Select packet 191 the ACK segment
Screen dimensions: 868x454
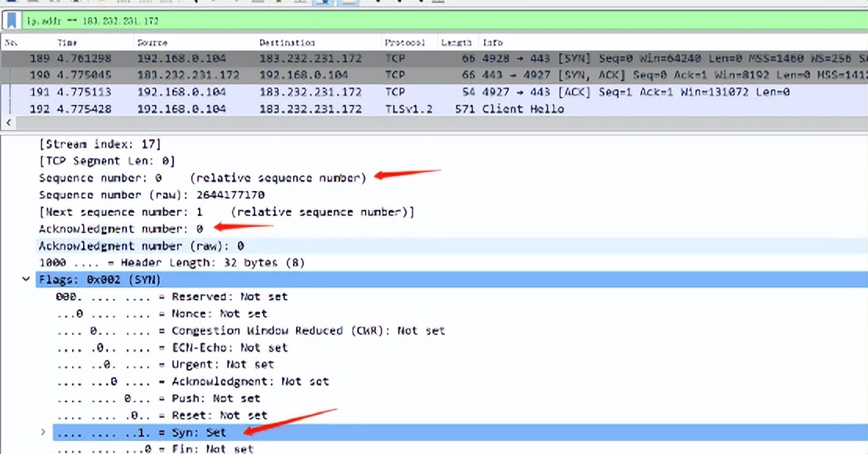coord(434,92)
